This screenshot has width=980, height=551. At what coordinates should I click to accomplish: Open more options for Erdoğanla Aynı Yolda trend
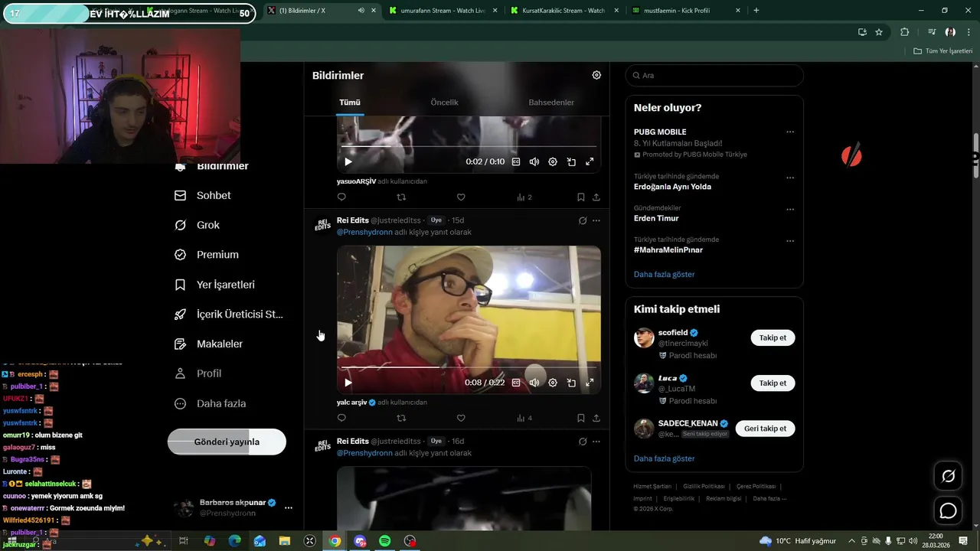click(790, 178)
